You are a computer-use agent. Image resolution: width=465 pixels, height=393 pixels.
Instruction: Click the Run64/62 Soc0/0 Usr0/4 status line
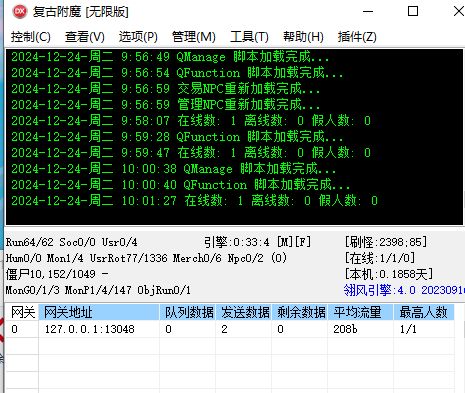pyautogui.click(x=72, y=242)
